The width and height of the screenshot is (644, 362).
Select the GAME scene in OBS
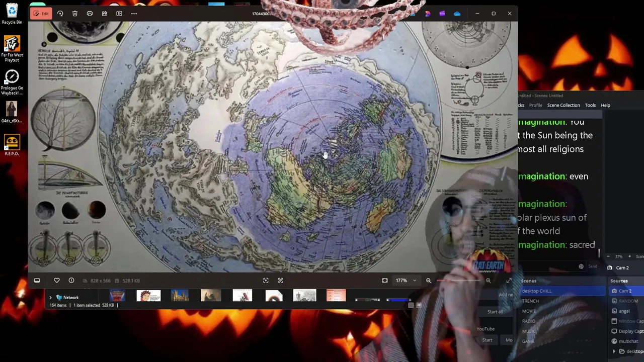[x=562, y=341]
